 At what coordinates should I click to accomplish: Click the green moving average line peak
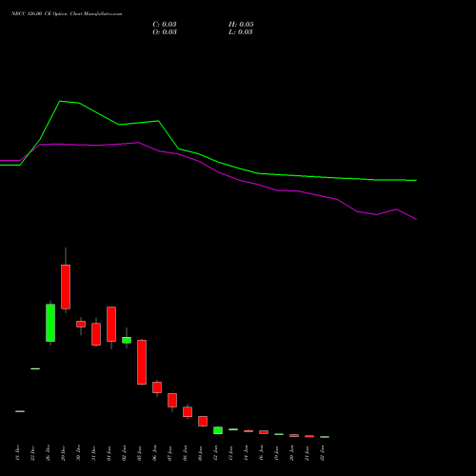click(x=60, y=101)
